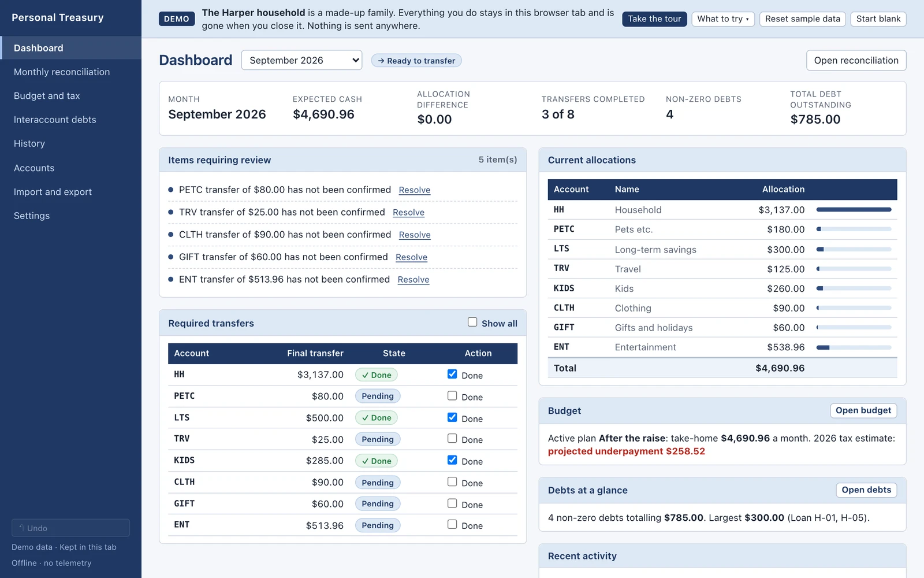Click the Pending badge for PETC
This screenshot has width=924, height=578.
coord(378,396)
